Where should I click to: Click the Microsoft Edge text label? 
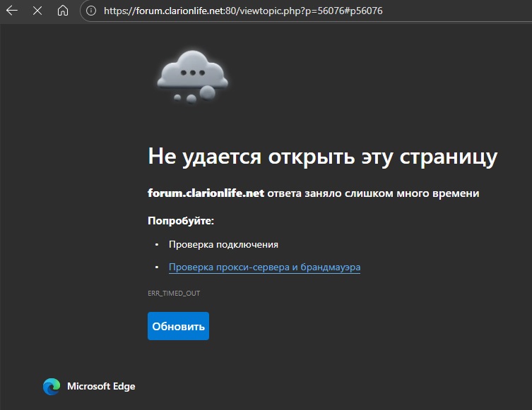tap(101, 386)
